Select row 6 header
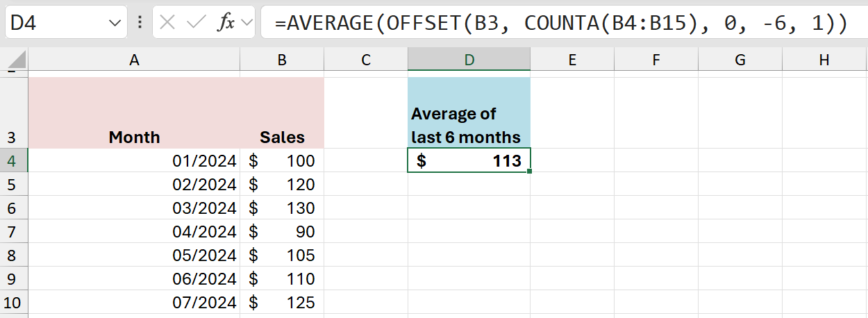Image resolution: width=868 pixels, height=318 pixels. pos(14,208)
